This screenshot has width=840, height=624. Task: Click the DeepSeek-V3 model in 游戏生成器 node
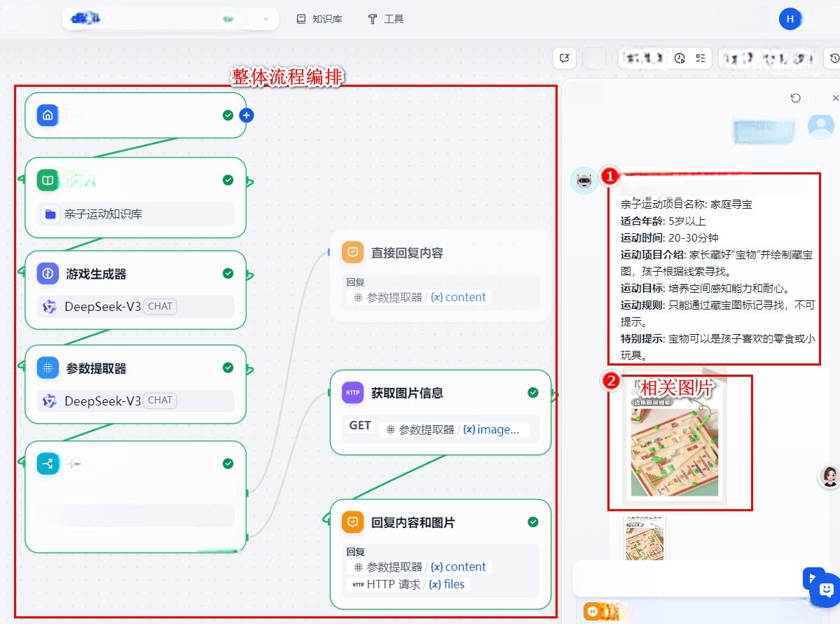135,306
